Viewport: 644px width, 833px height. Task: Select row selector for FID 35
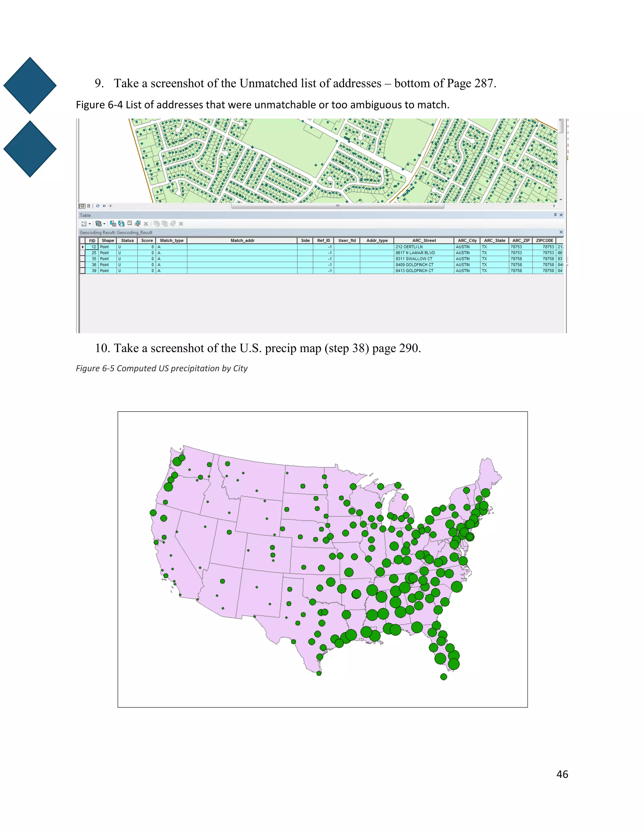click(82, 259)
